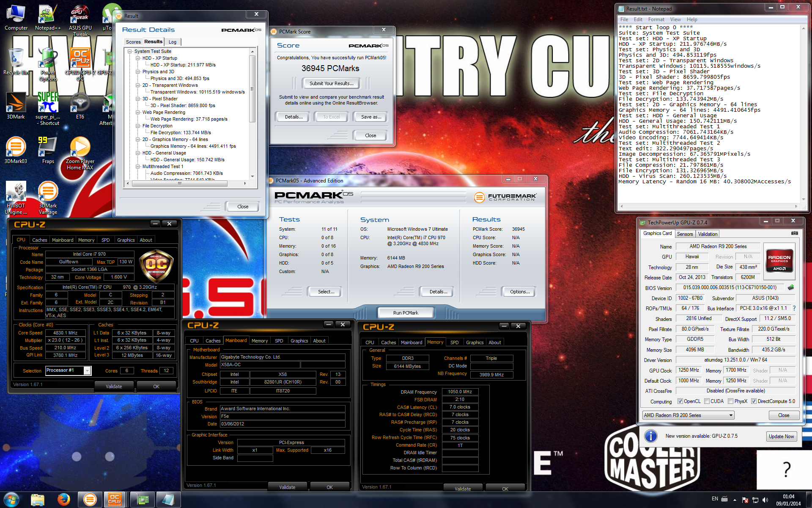Collapse the HDD - XP Startup node
812x508 pixels.
(138, 58)
